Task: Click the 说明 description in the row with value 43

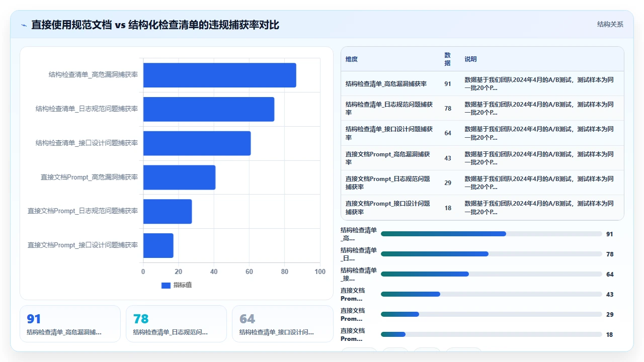Action: tap(539, 158)
